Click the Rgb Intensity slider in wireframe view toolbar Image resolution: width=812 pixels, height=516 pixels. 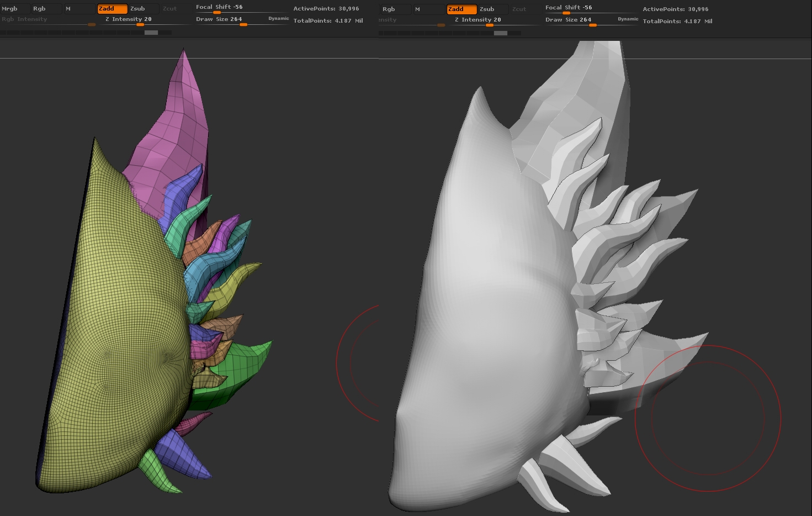point(49,21)
